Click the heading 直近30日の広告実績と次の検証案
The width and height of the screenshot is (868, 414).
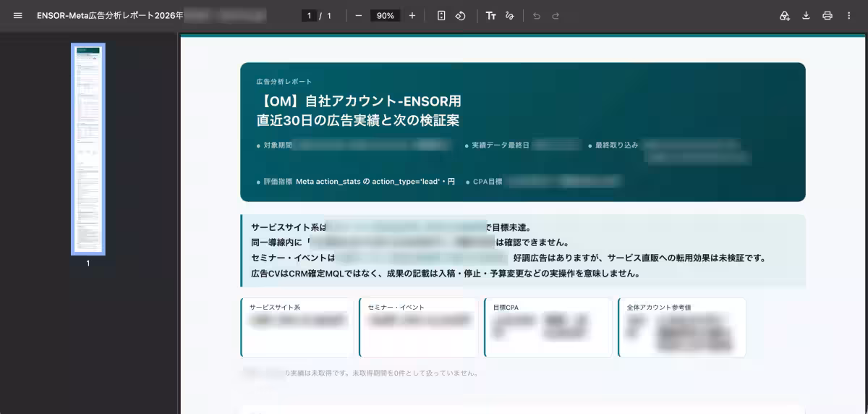[358, 120]
